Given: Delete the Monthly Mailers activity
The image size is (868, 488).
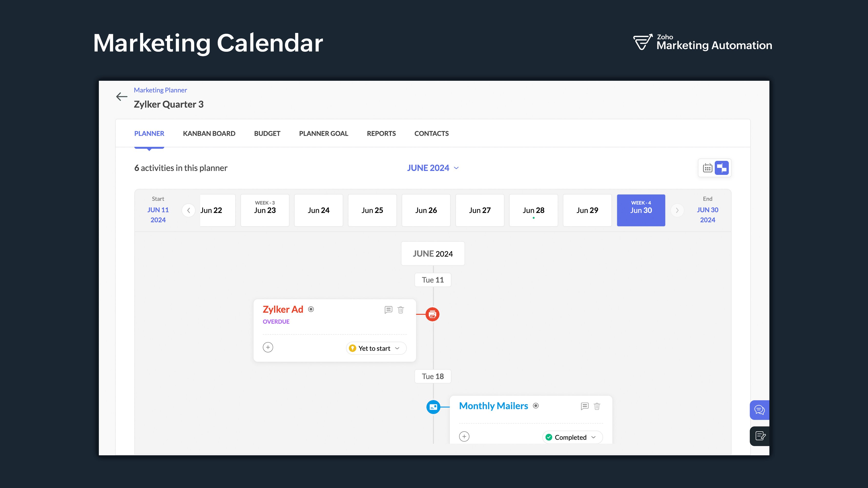Looking at the screenshot, I should coord(597,406).
